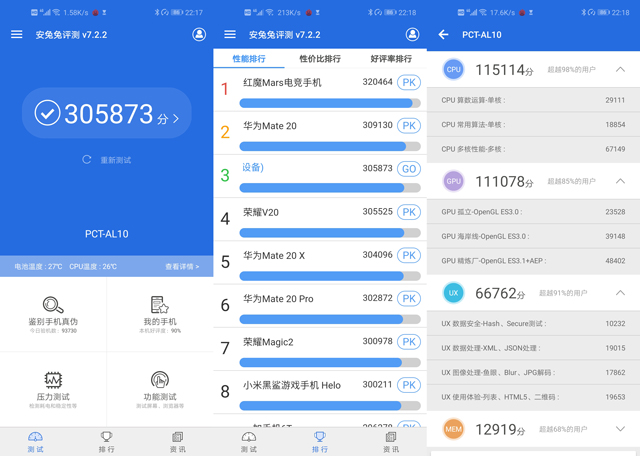Image resolution: width=640 pixels, height=456 pixels.
Task: Select 排行 tab in ranking screen bottom bar
Action: [x=320, y=442]
